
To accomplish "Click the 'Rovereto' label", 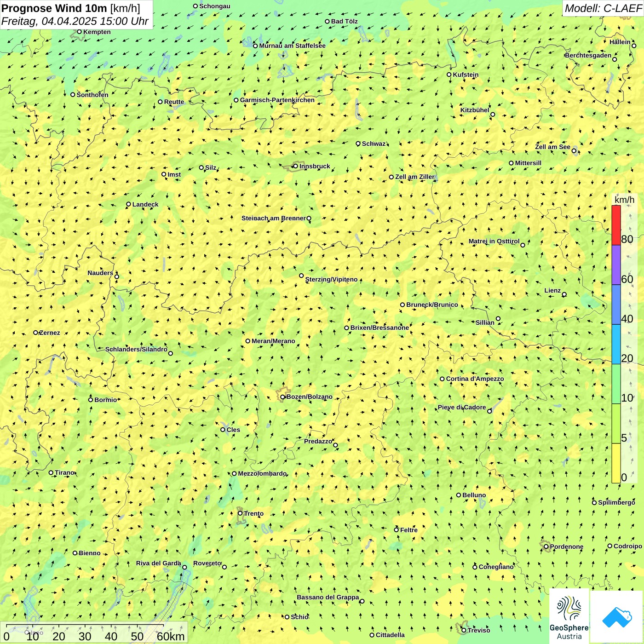I will (207, 563).
